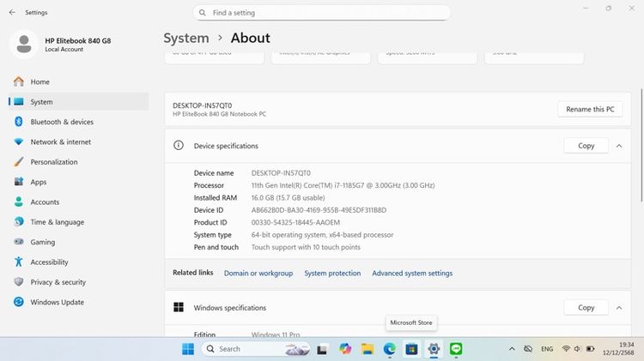Navigate to Accounts in sidebar
The image size is (644, 361).
45,202
